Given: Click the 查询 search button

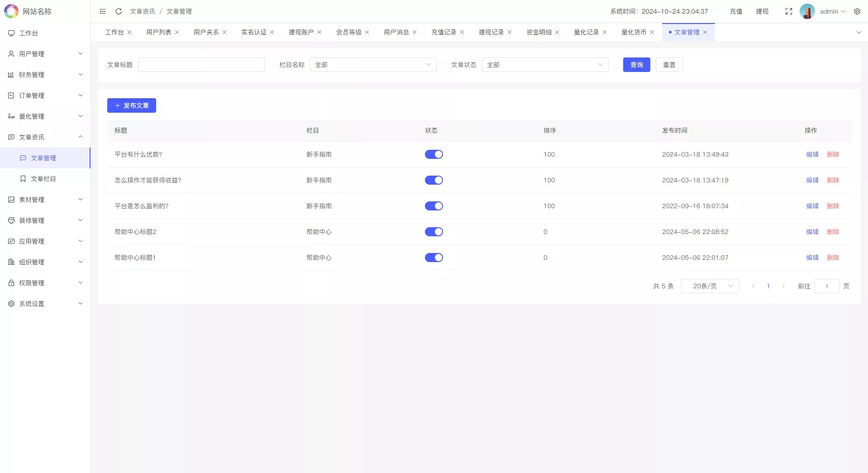Looking at the screenshot, I should (x=636, y=65).
